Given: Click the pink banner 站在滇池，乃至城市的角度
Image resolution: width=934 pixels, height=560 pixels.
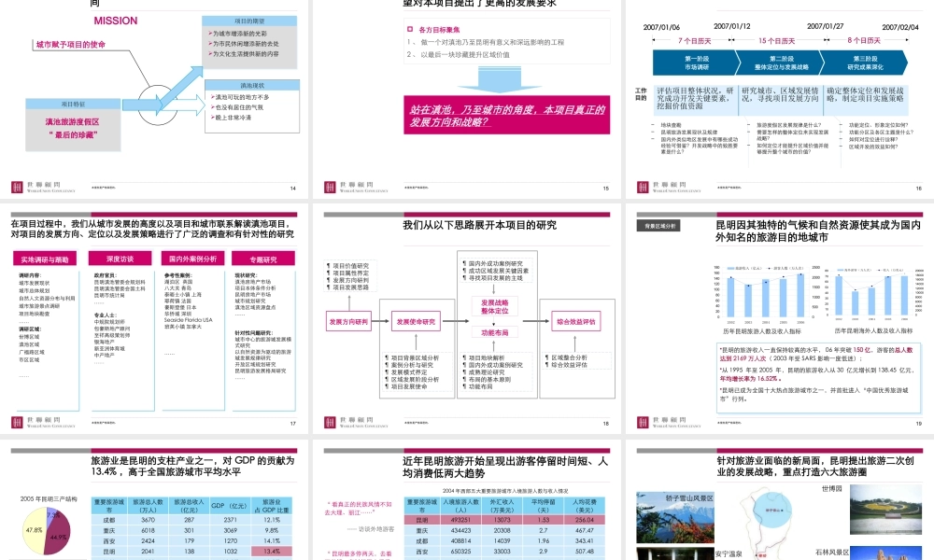Looking at the screenshot, I should coord(506,116).
